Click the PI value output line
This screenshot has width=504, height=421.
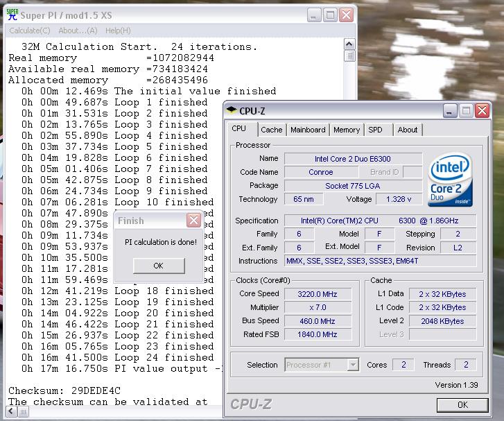pyautogui.click(x=122, y=368)
